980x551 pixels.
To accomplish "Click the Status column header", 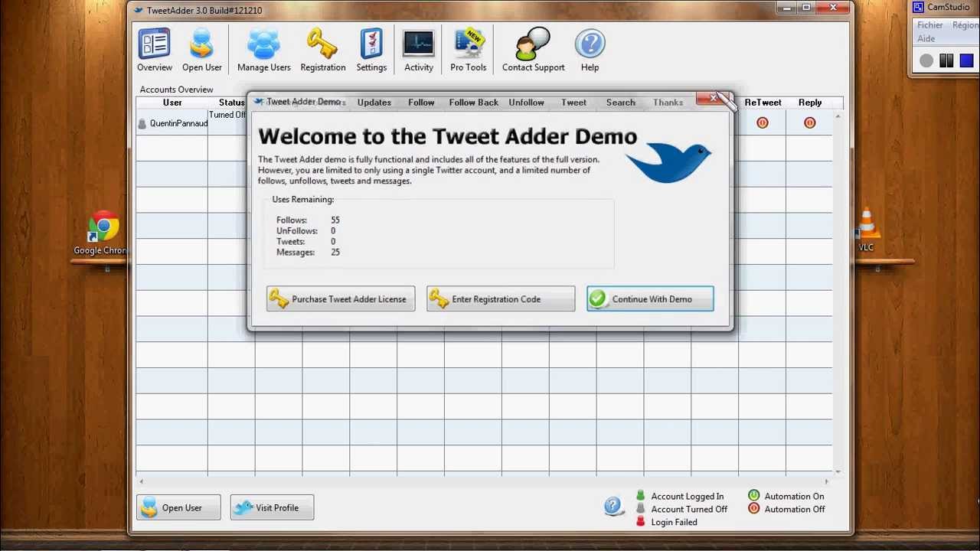I will pyautogui.click(x=232, y=103).
